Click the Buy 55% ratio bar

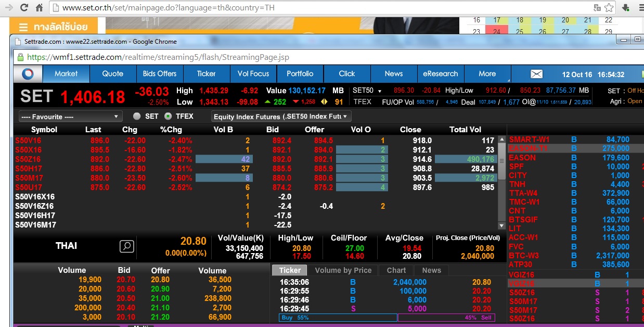pos(338,318)
